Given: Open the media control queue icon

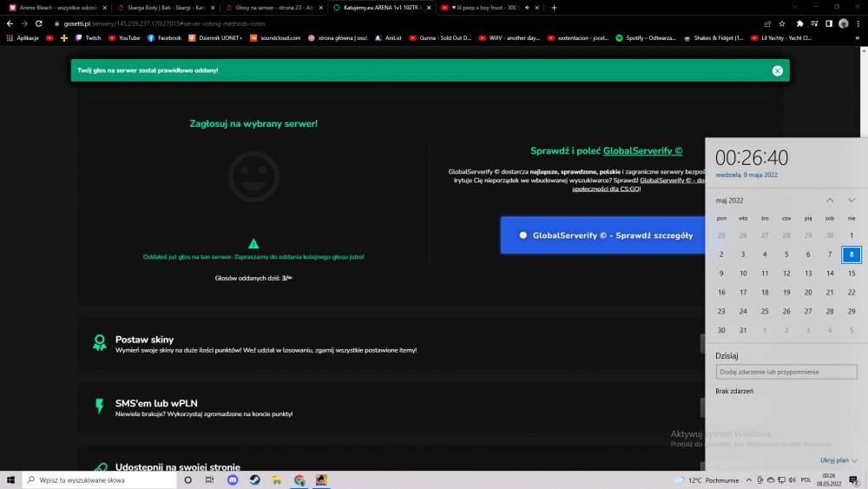Looking at the screenshot, I should [x=814, y=23].
